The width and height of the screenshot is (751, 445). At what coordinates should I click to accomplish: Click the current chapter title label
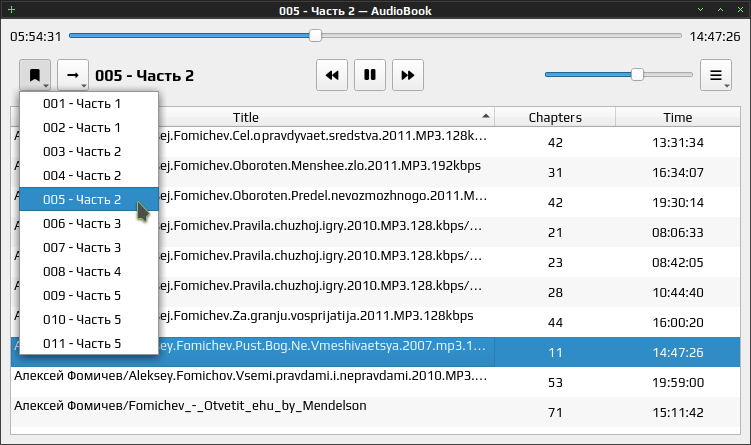click(x=144, y=76)
